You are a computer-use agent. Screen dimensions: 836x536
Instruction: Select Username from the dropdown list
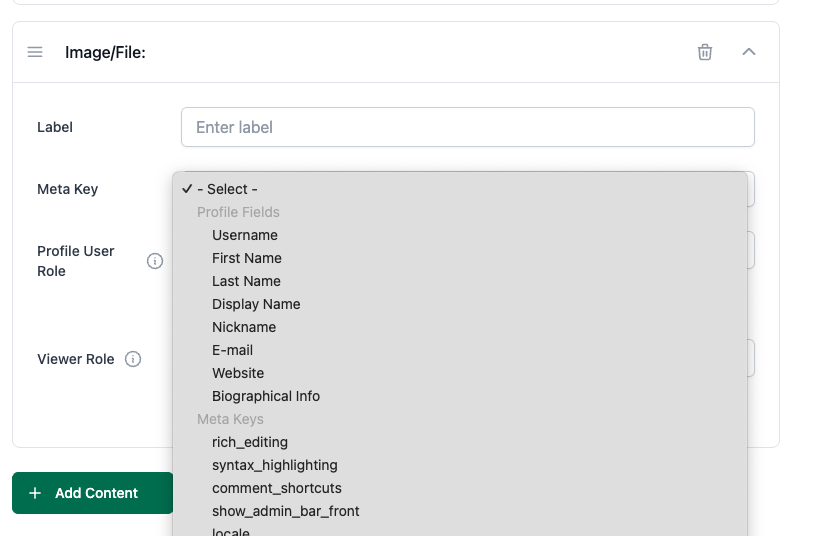(x=460, y=235)
